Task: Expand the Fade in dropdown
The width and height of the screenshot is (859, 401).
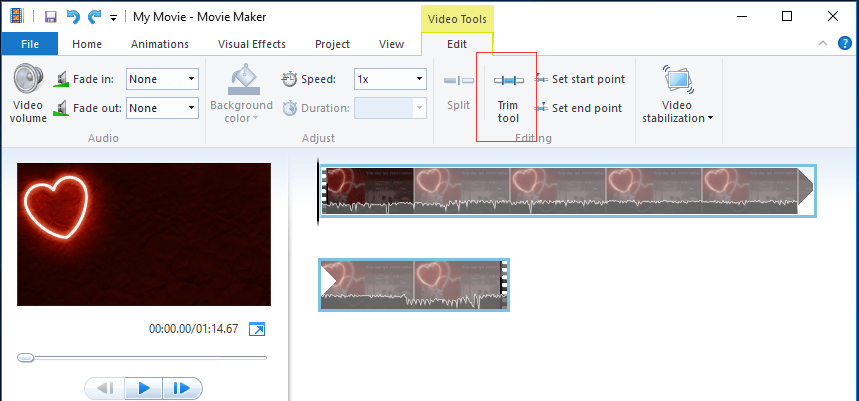Action: click(190, 79)
